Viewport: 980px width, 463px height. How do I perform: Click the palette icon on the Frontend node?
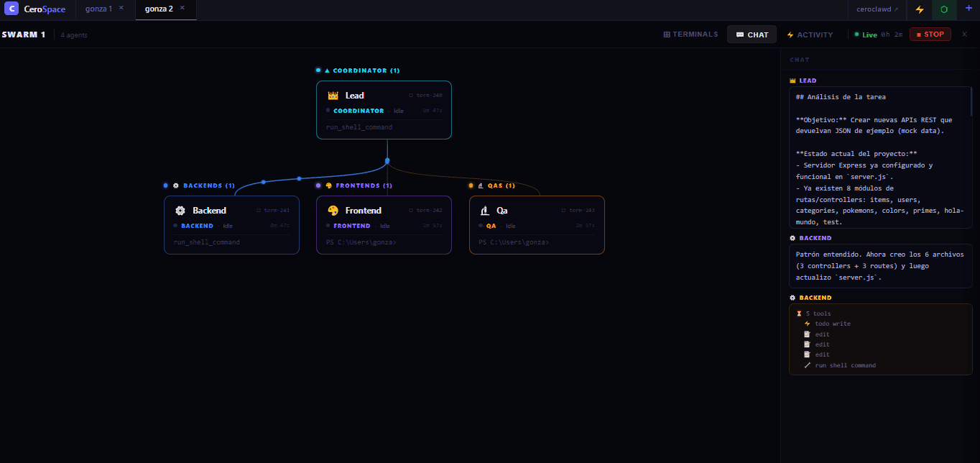333,211
